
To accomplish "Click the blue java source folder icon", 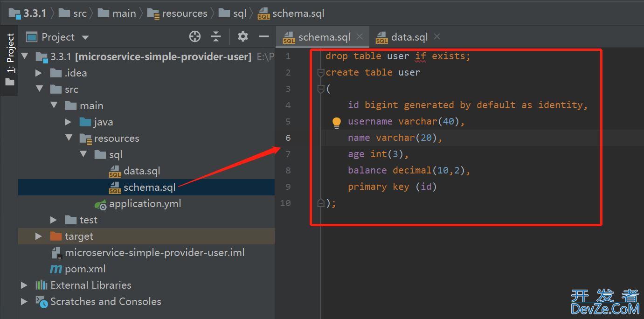I will click(x=85, y=122).
